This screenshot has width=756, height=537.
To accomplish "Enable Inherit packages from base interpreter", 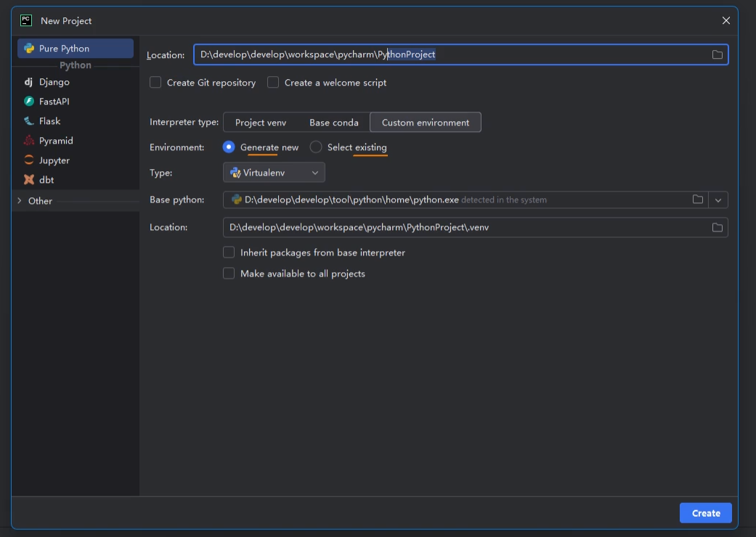I will tap(229, 253).
